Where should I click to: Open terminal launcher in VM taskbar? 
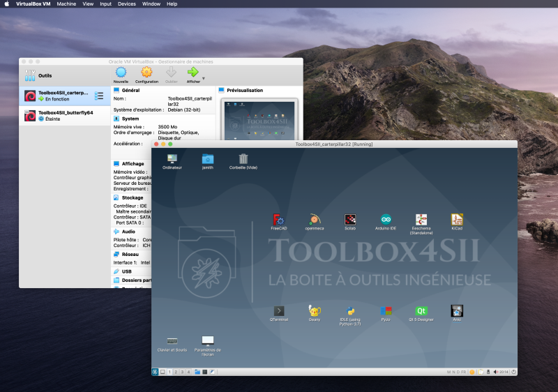(204, 372)
